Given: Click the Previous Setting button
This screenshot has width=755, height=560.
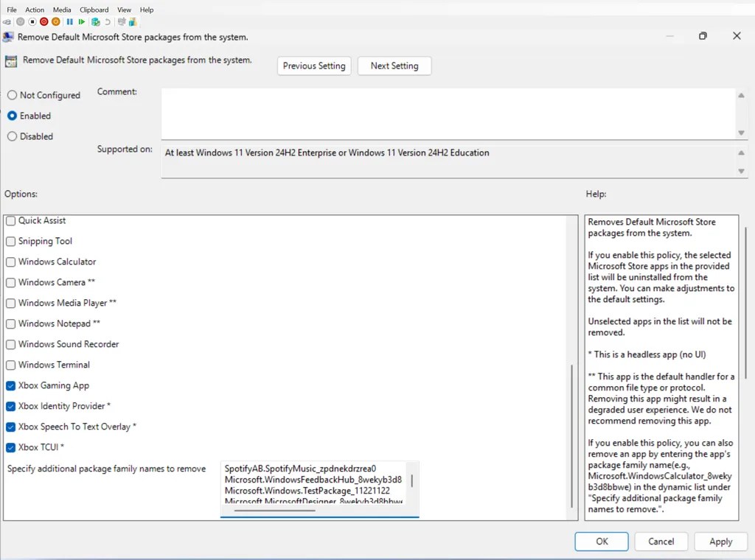Looking at the screenshot, I should click(x=313, y=66).
